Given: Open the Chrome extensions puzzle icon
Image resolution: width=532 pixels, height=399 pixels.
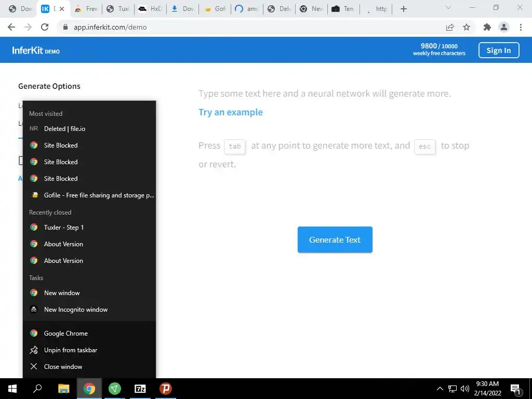Looking at the screenshot, I should pos(487,27).
